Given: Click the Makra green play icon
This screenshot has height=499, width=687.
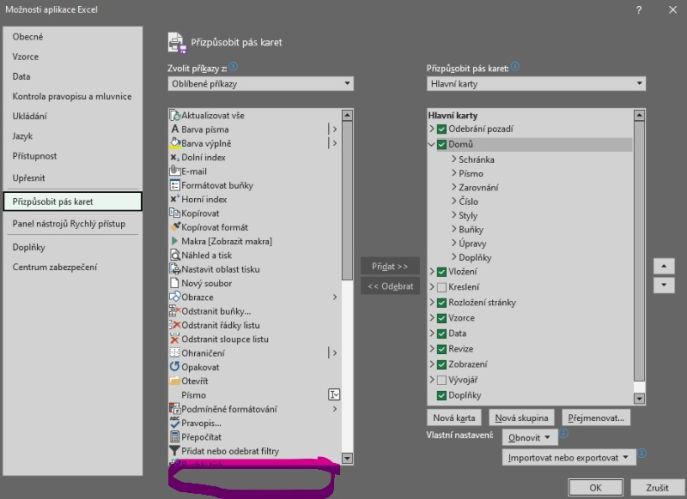Looking at the screenshot, I should click(175, 241).
